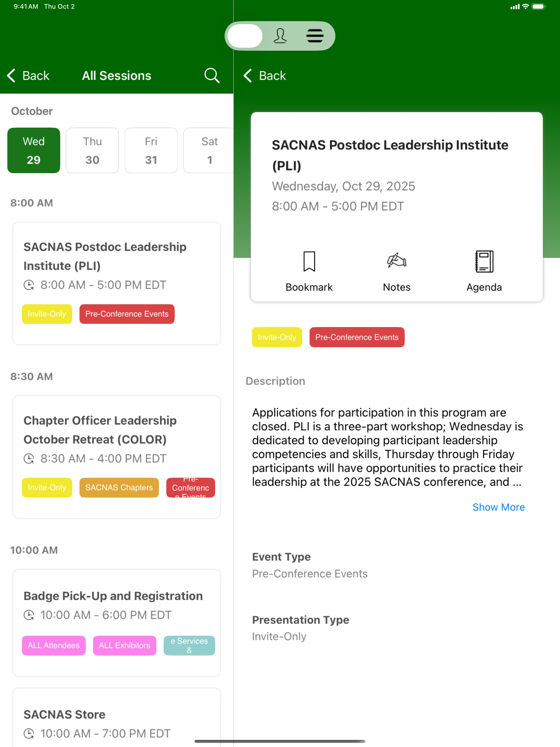Image resolution: width=560 pixels, height=747 pixels.
Task: Tap partially hidden Pre-Conference tag on COLOR card
Action: 191,487
